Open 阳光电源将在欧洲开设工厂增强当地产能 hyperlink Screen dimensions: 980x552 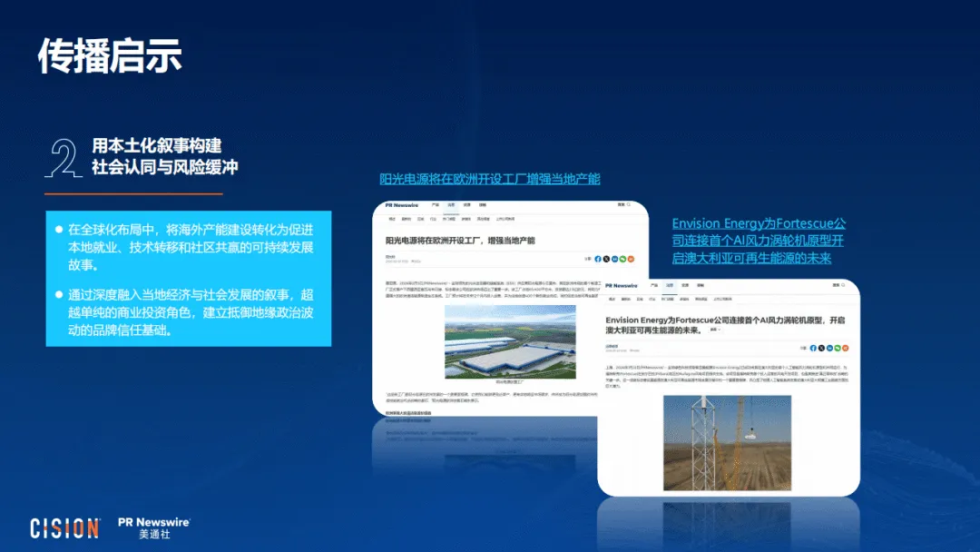[x=490, y=179]
